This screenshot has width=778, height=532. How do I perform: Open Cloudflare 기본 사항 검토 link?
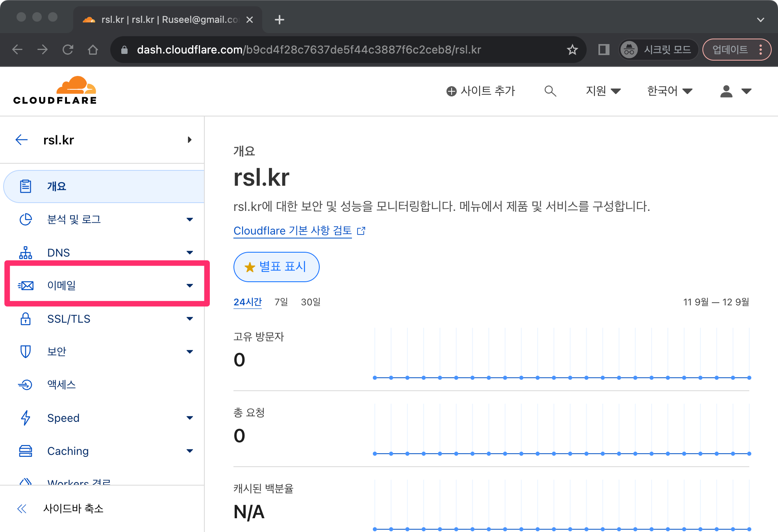click(x=293, y=231)
